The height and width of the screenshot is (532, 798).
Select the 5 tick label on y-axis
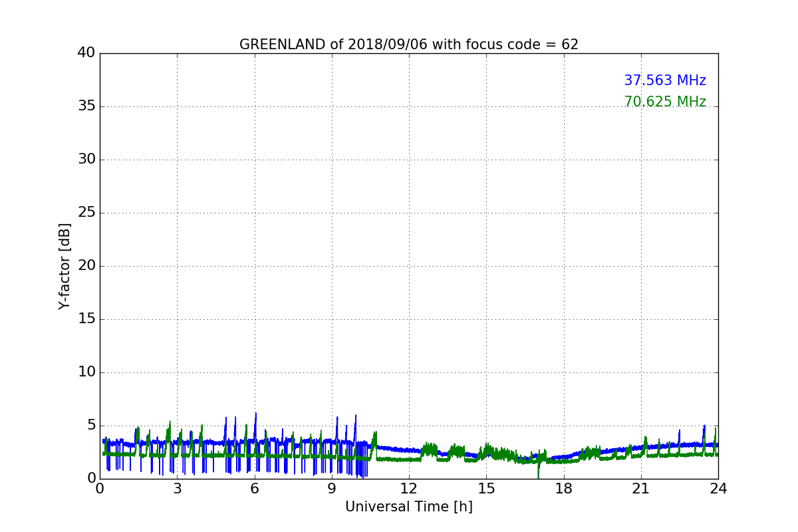(x=91, y=426)
